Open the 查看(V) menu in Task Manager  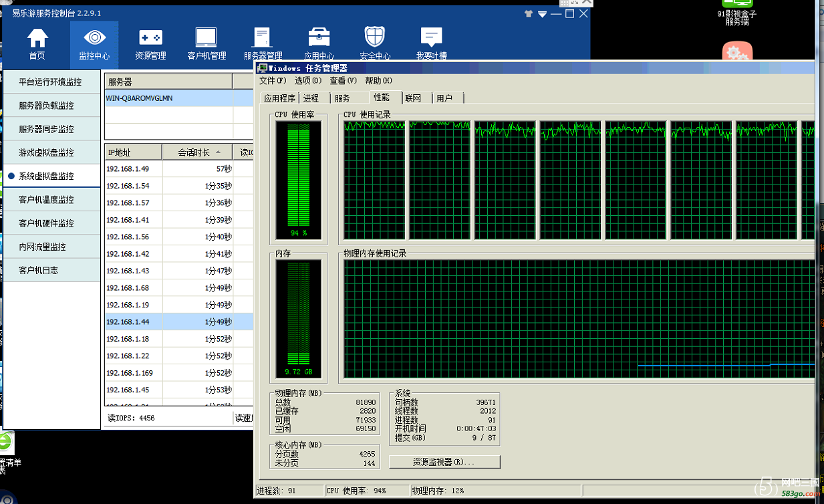[344, 81]
